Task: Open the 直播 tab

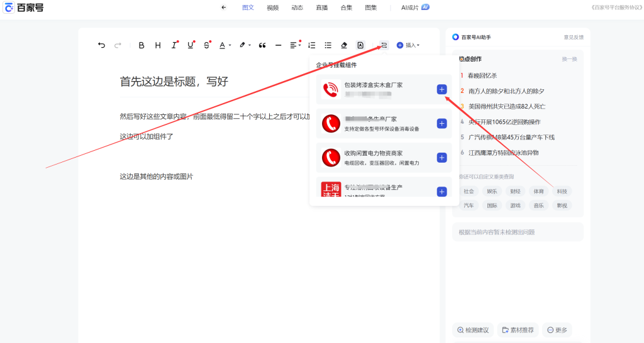Action: [321, 8]
